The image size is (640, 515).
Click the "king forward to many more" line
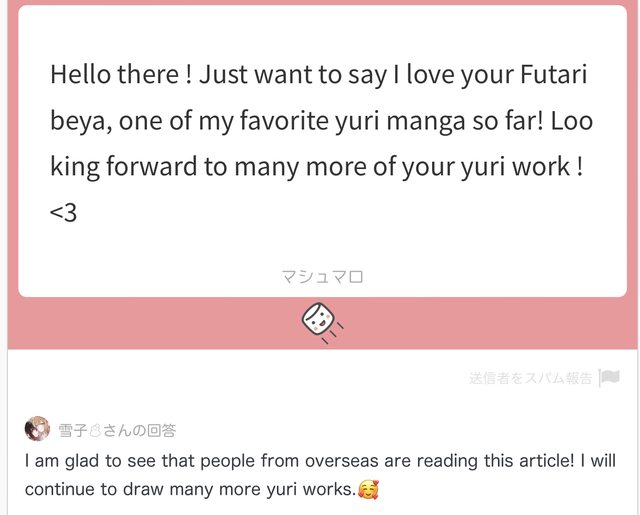(316, 167)
